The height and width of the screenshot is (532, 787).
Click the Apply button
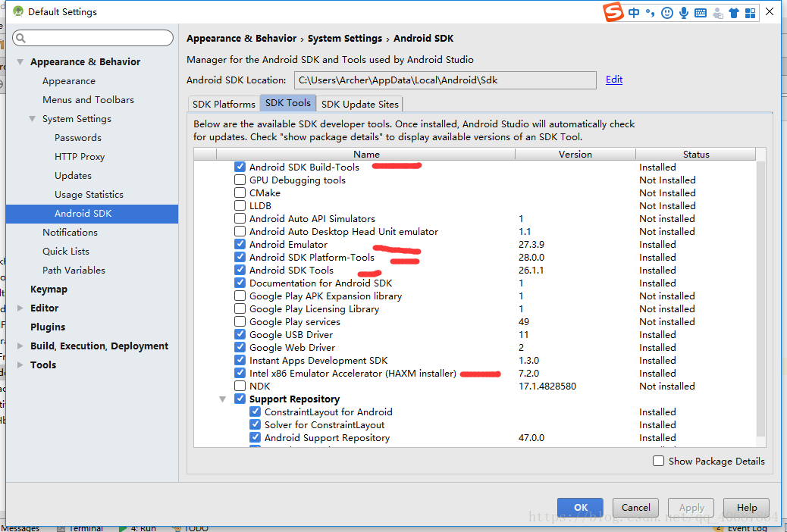691,508
